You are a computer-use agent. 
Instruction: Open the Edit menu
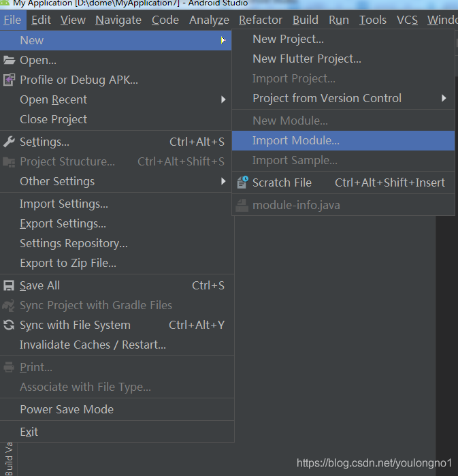pos(41,20)
